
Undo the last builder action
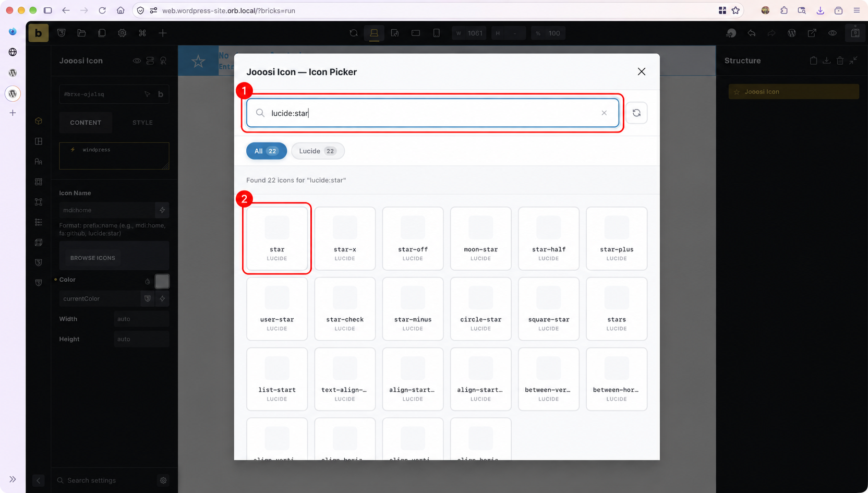pyautogui.click(x=752, y=33)
